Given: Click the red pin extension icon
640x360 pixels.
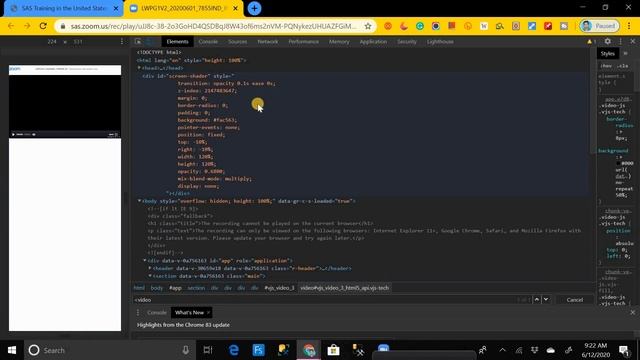Looking at the screenshot, I should pos(548,26).
